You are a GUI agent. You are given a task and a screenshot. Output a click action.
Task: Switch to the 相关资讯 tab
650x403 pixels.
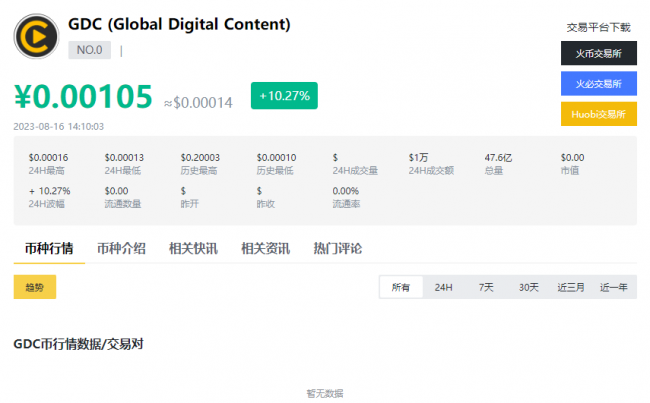point(265,249)
